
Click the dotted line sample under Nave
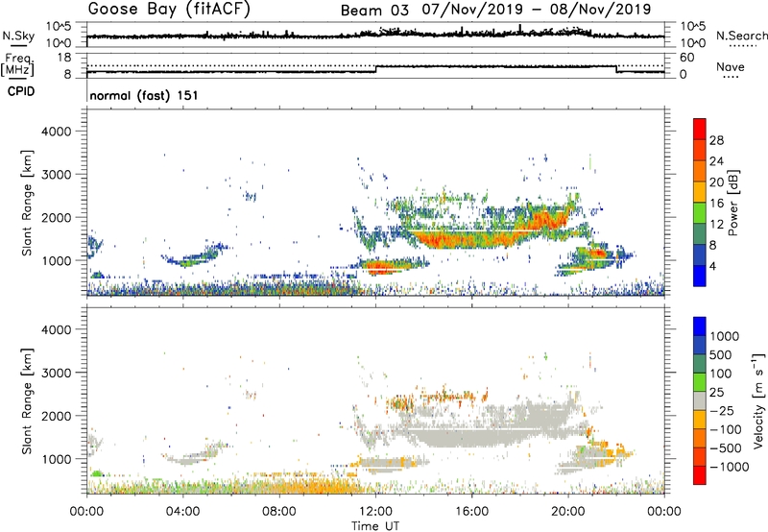point(732,78)
